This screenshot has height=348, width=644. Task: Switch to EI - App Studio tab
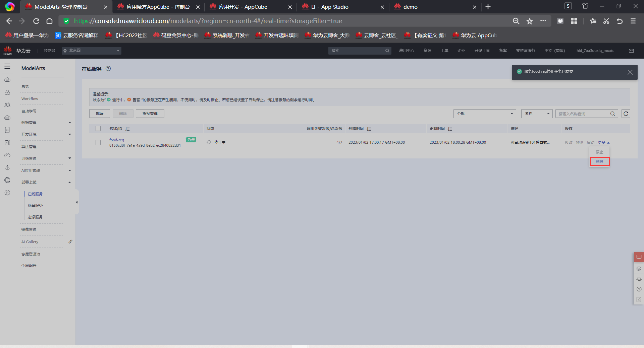click(x=343, y=7)
